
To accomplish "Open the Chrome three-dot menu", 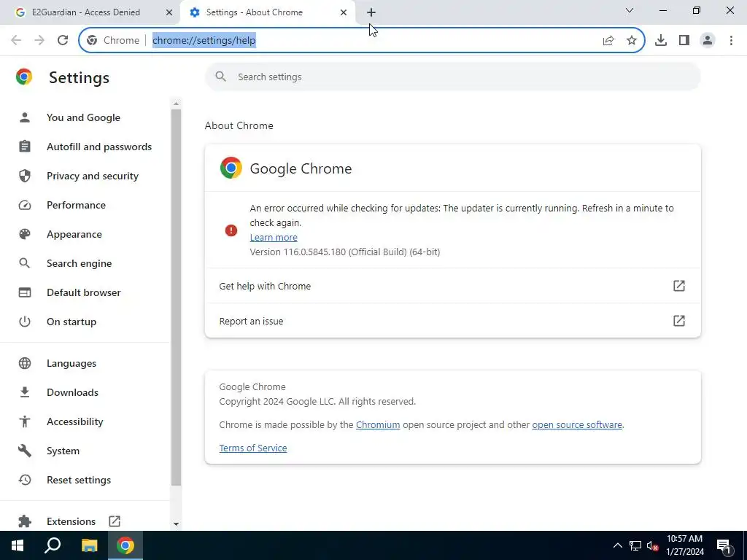I will tap(731, 41).
